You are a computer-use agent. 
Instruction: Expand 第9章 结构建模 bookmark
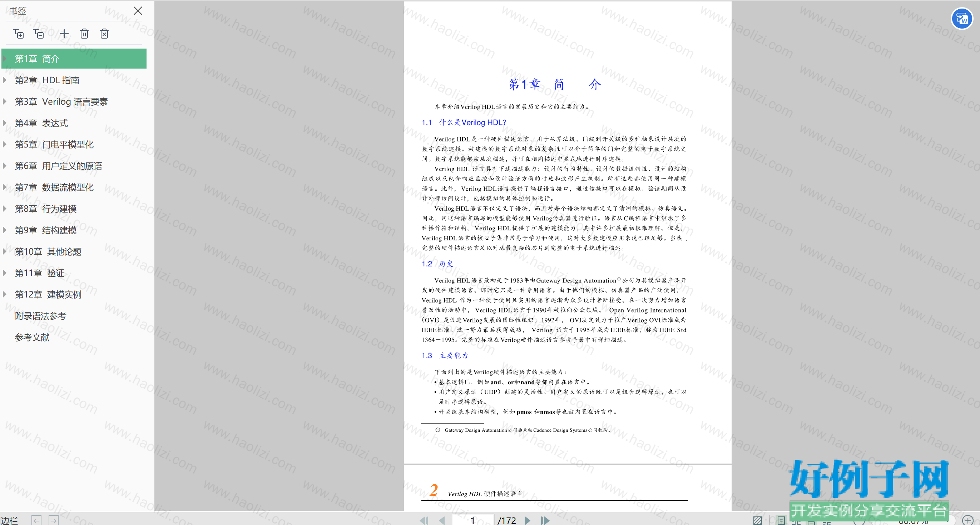click(5, 230)
